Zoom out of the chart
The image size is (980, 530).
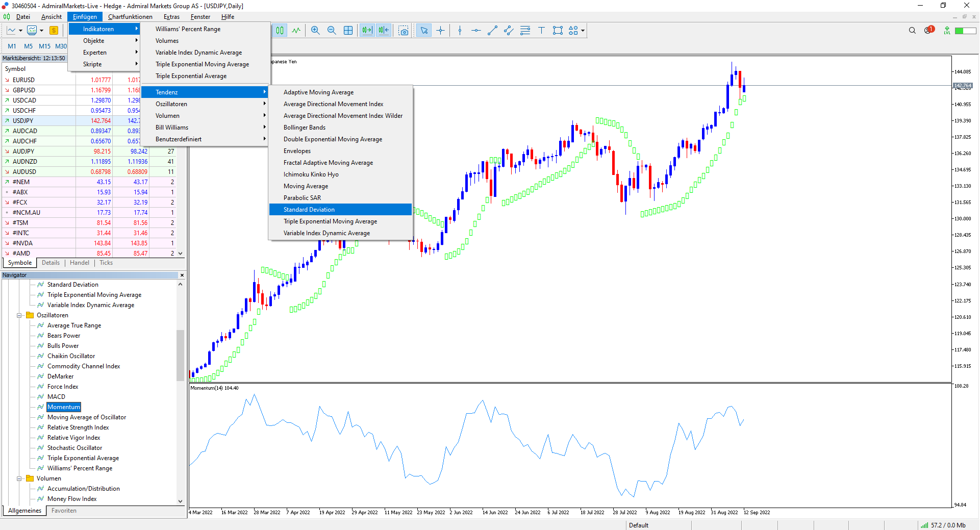[x=332, y=31]
